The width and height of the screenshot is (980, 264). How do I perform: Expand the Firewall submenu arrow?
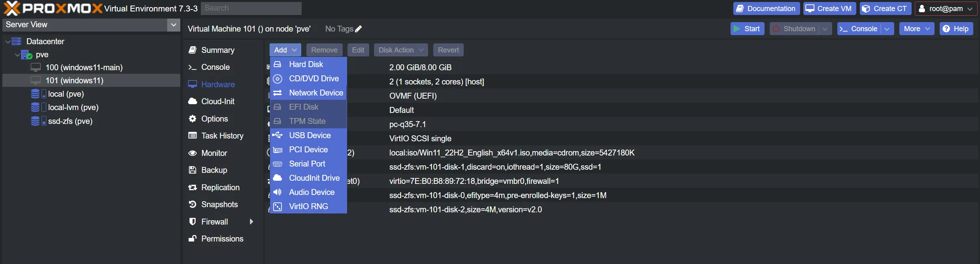pyautogui.click(x=251, y=222)
